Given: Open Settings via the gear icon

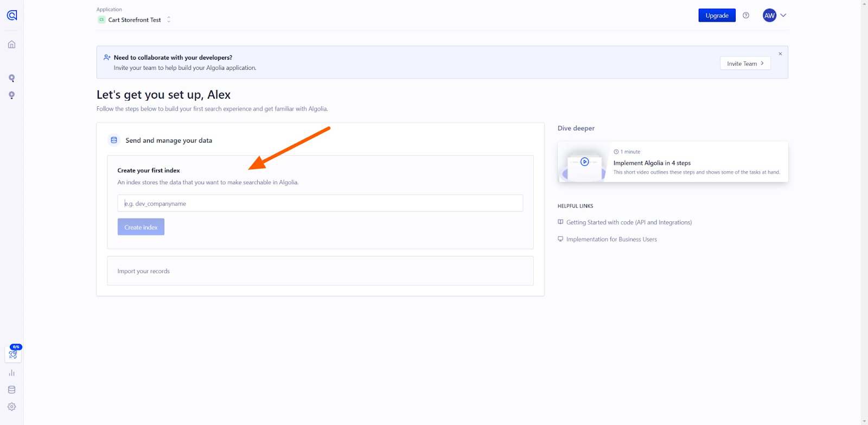Looking at the screenshot, I should pyautogui.click(x=11, y=407).
